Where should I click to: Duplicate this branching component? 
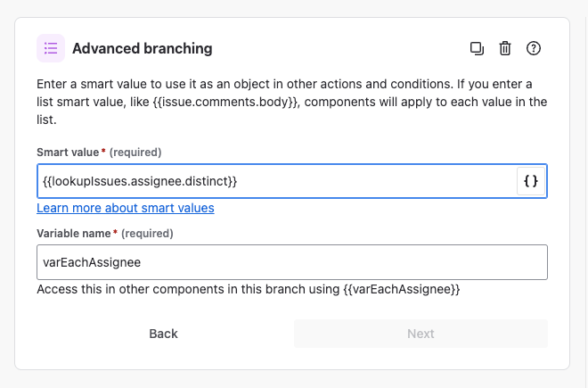tap(477, 48)
